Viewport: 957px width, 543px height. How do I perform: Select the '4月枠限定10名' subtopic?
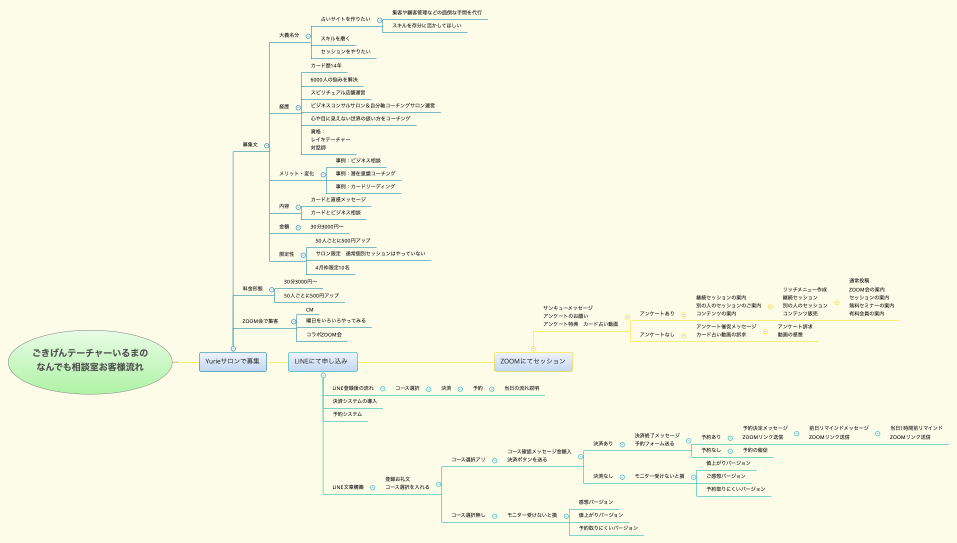(332, 268)
